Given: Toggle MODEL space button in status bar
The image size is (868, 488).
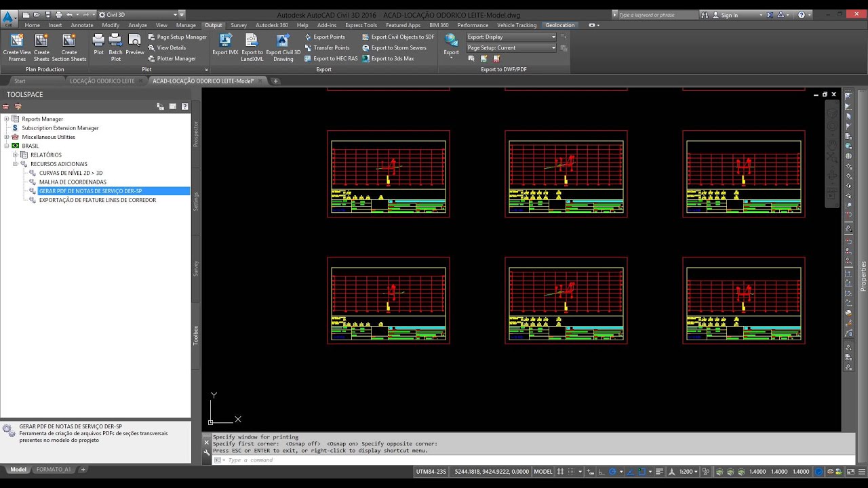Looking at the screenshot, I should 543,472.
